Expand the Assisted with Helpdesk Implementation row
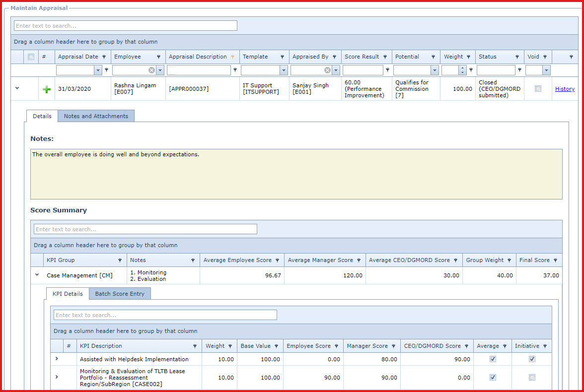Viewport: 584px width, 392px height. pyautogui.click(x=57, y=359)
